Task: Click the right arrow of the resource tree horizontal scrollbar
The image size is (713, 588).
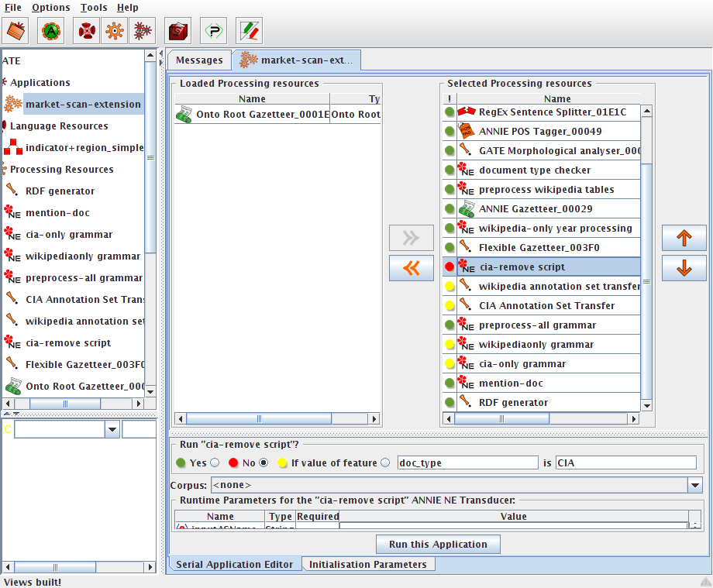Action: [139, 403]
